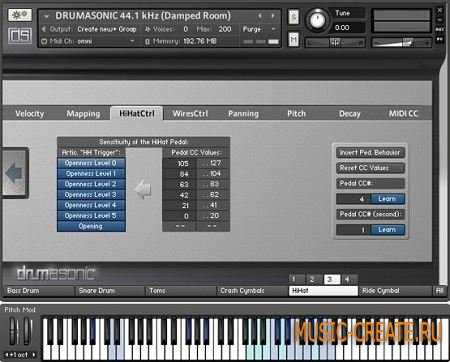The image size is (450, 362).
Task: Shift keyboard octave down arrow
Action: click(7, 355)
